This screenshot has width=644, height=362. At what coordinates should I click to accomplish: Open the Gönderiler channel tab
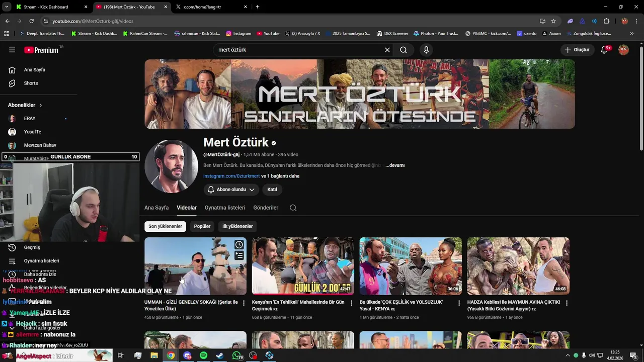266,208
